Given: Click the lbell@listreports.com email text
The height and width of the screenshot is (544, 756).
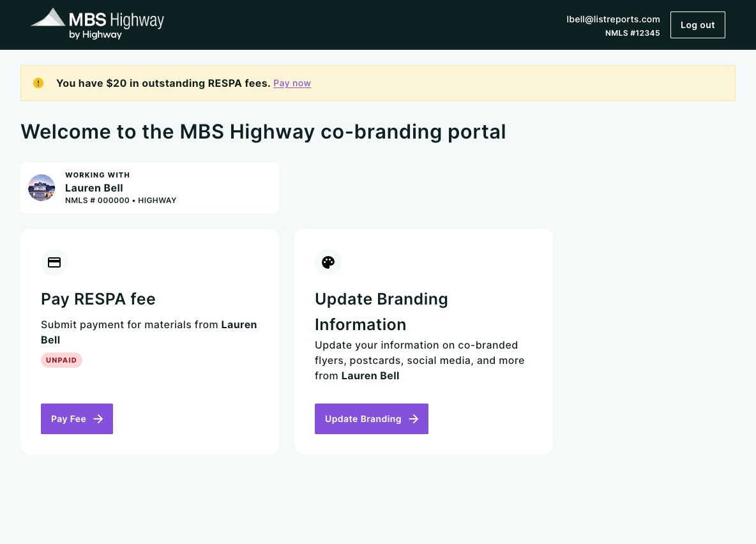Looking at the screenshot, I should click(613, 19).
